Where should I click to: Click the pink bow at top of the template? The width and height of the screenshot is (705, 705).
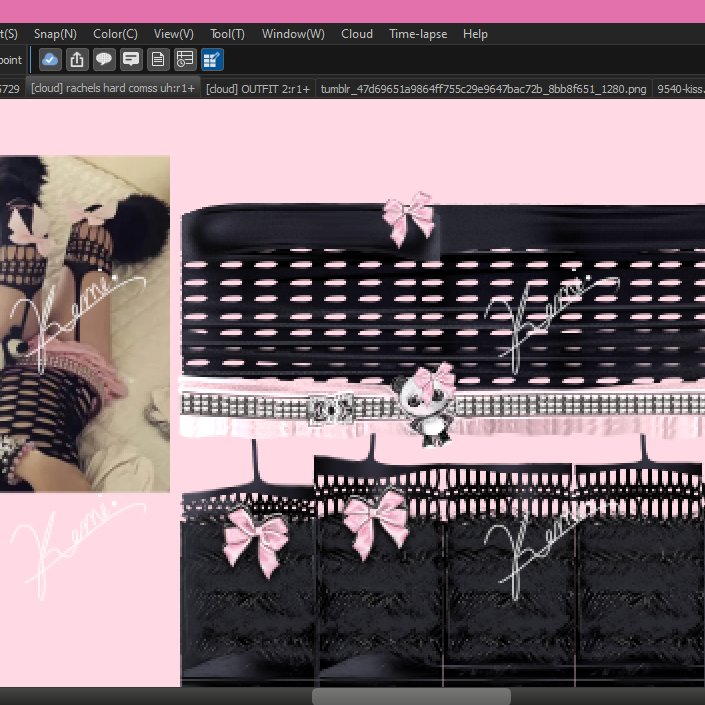(409, 219)
